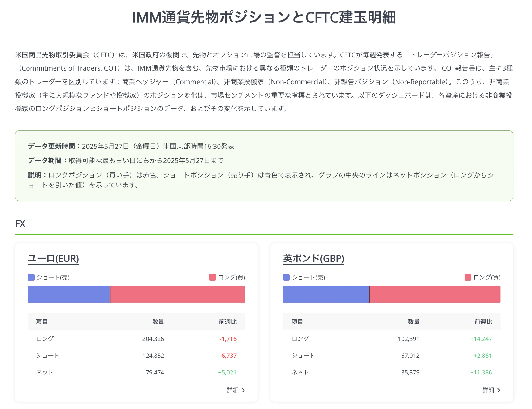Select the ネット row in the EUR table
Viewport: 532px width, 409px height.
click(x=136, y=372)
